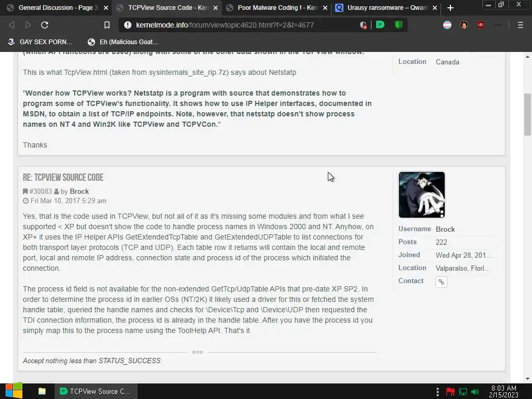Open the Eh (Malicious Goat... bookmark
This screenshot has height=399, width=532.
tap(123, 42)
